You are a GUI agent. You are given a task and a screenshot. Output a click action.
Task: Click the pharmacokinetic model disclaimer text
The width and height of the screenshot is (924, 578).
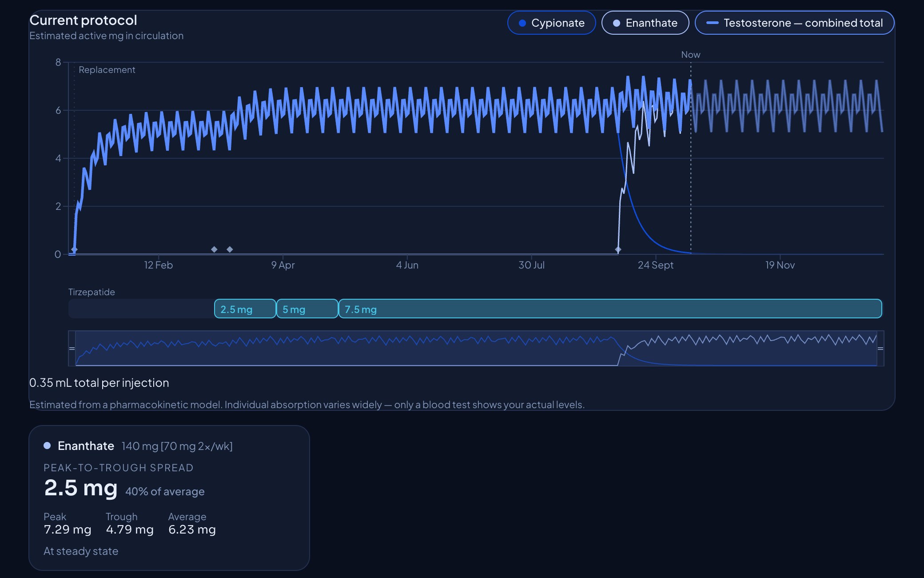307,405
